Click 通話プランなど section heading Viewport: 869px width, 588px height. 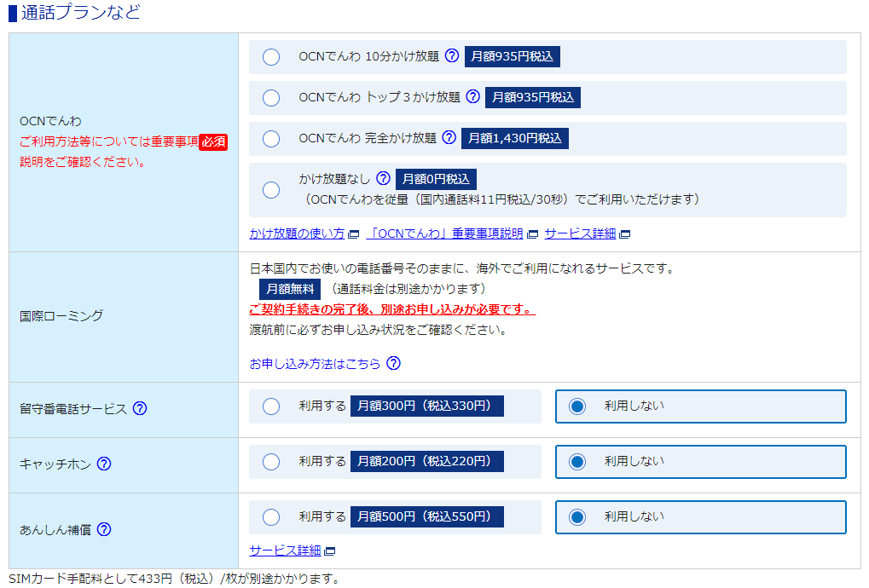tap(81, 12)
